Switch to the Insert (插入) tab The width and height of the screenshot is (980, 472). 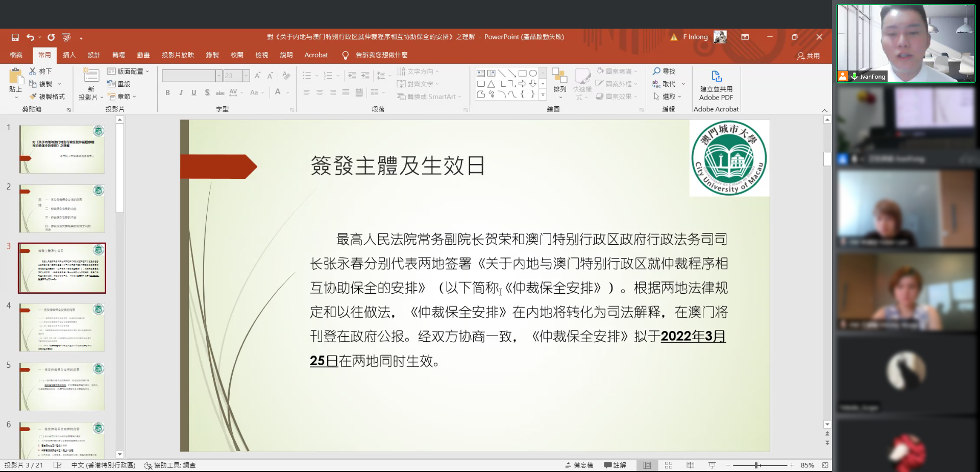tap(69, 55)
